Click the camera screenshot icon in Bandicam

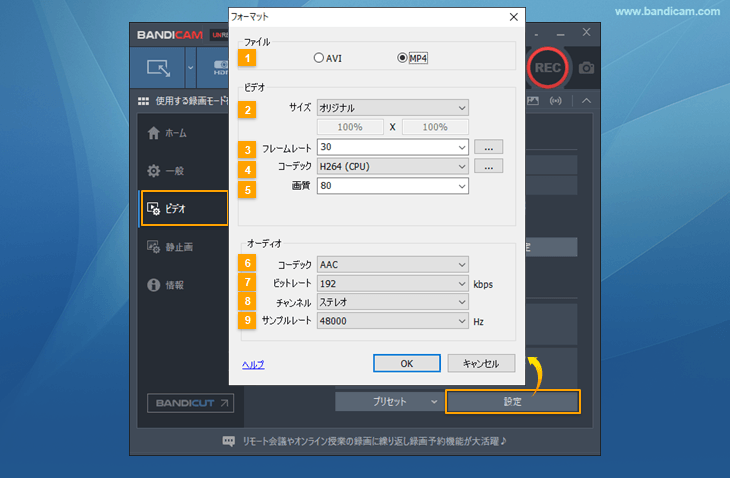coord(586,68)
